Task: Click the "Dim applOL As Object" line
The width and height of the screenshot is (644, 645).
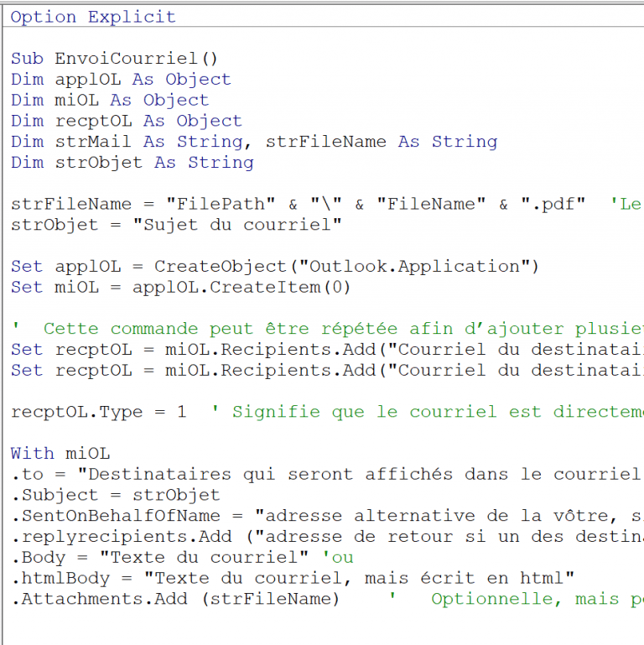Action: click(121, 80)
